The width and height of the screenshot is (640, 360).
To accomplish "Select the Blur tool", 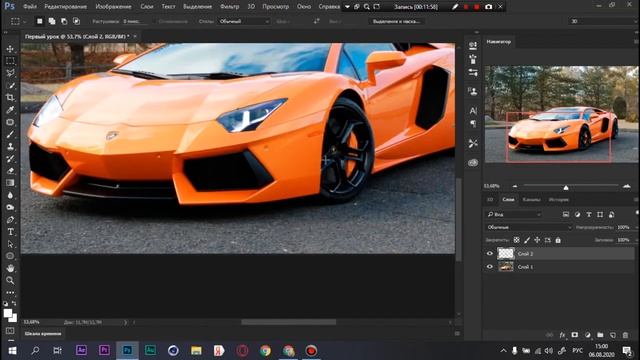I will 10,195.
